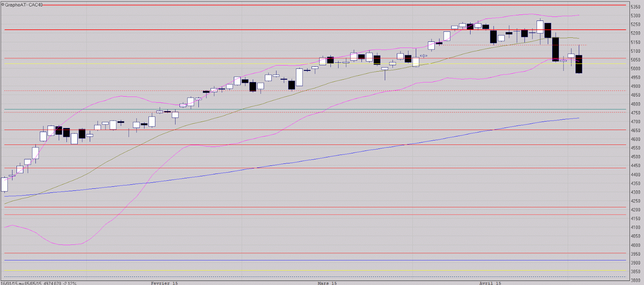Viewport: 644px width, 285px height.
Task: Click the 4650 price axis label
Action: (636, 130)
